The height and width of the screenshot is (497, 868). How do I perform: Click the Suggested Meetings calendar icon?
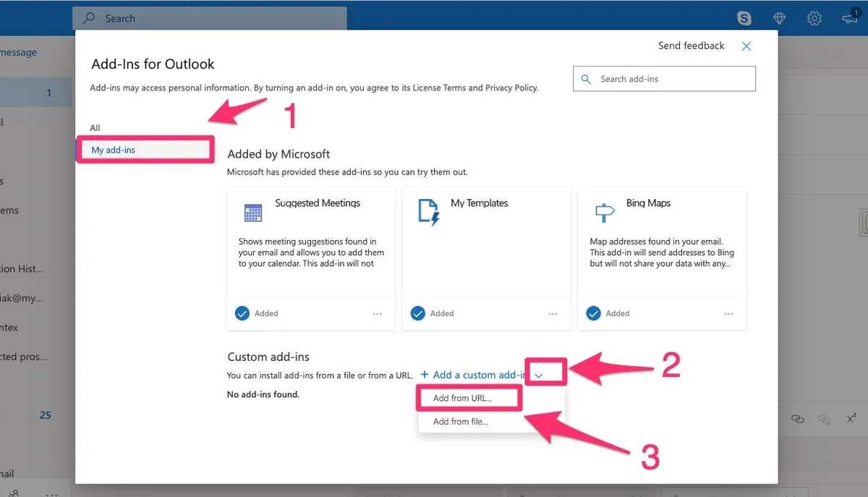252,212
